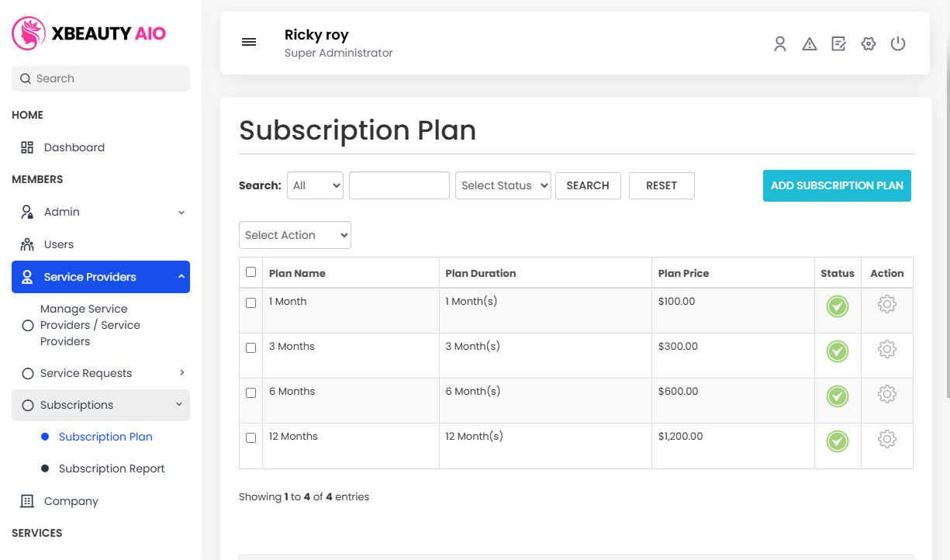This screenshot has width=950, height=560.
Task: Click the ADD SUBSCRIPTION PLAN button
Action: click(x=837, y=185)
